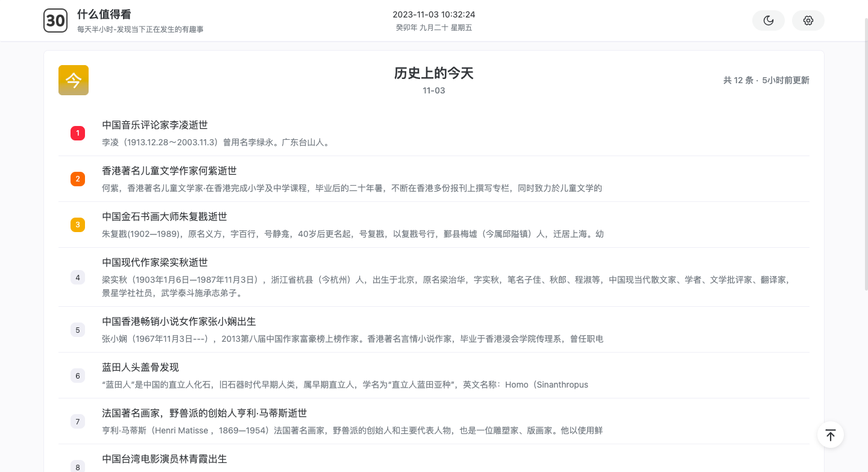The image size is (868, 472).
Task: Click the 历史上的今天 card title
Action: click(x=433, y=73)
